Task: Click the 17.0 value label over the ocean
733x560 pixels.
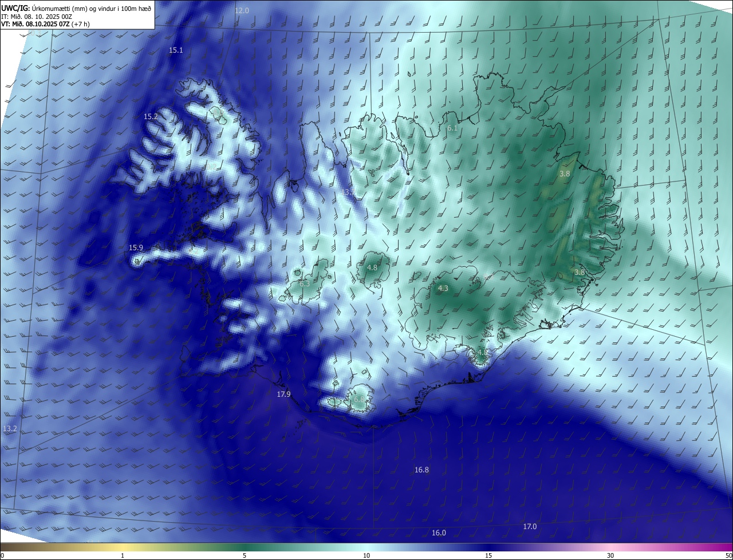Action: coord(530,527)
